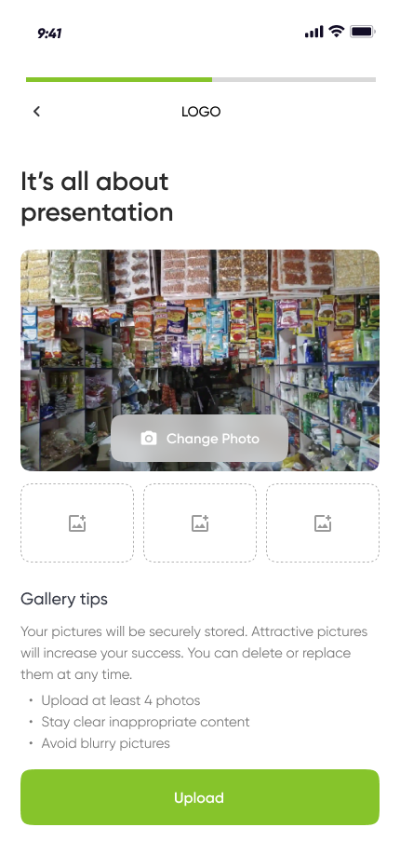Click the Gallery tips heading

click(64, 599)
